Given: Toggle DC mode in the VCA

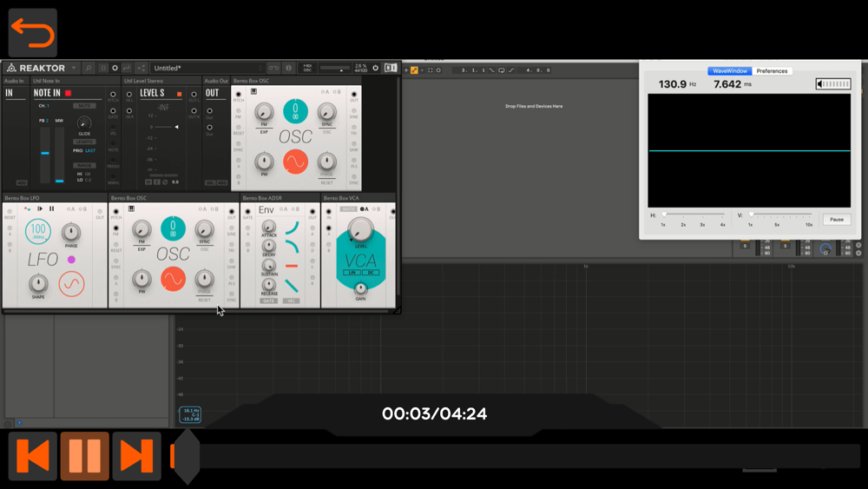Looking at the screenshot, I should pos(371,273).
